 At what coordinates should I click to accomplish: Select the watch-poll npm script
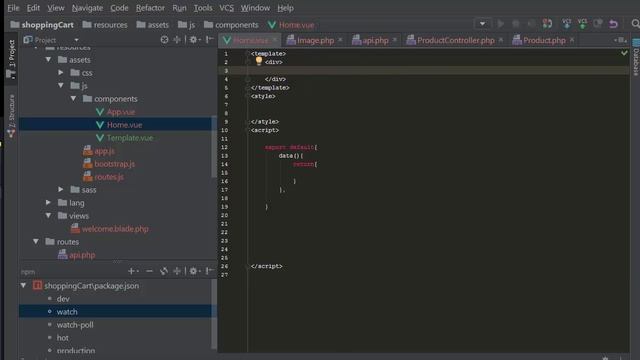[75, 325]
